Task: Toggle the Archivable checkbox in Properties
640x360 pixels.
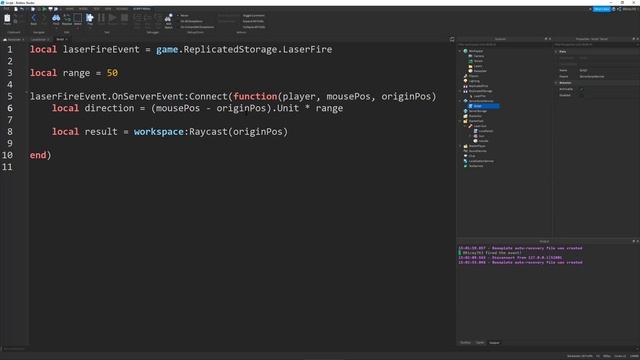Action: click(x=582, y=89)
